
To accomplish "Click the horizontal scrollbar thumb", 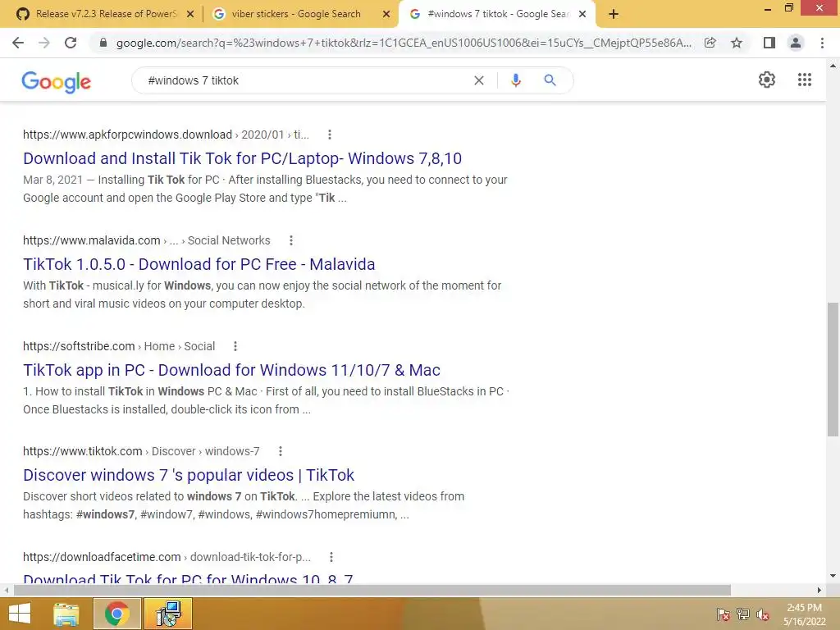I will point(372,591).
